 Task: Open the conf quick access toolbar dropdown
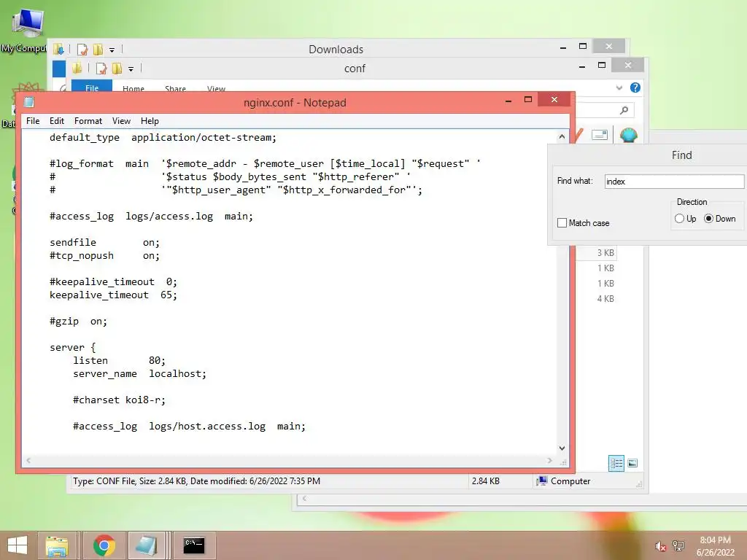(131, 69)
